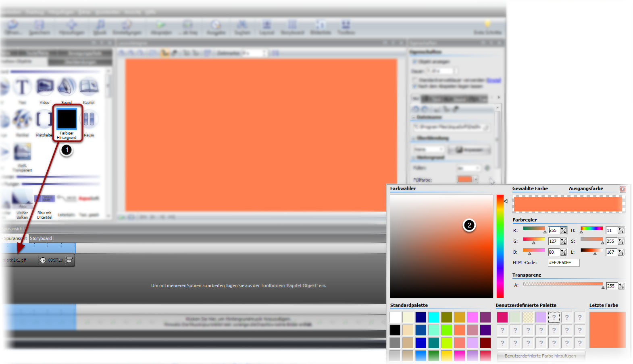The width and height of the screenshot is (633, 364).
Task: Click the Platzhalter brackets icon
Action: click(x=44, y=120)
